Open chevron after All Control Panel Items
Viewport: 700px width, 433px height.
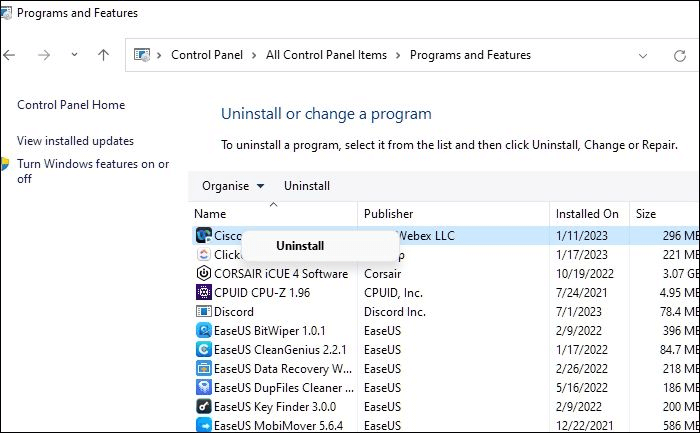coord(398,55)
